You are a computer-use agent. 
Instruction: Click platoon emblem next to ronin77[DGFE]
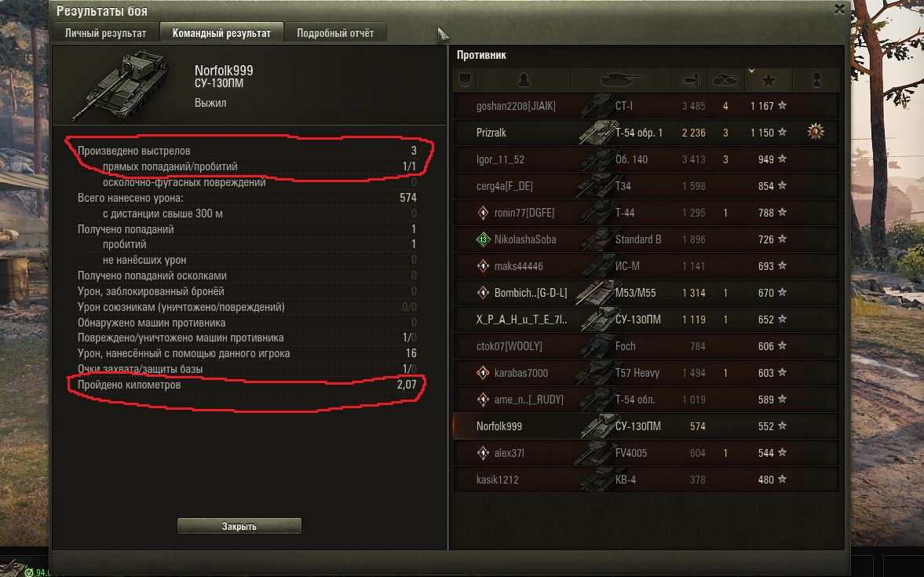[x=484, y=213]
